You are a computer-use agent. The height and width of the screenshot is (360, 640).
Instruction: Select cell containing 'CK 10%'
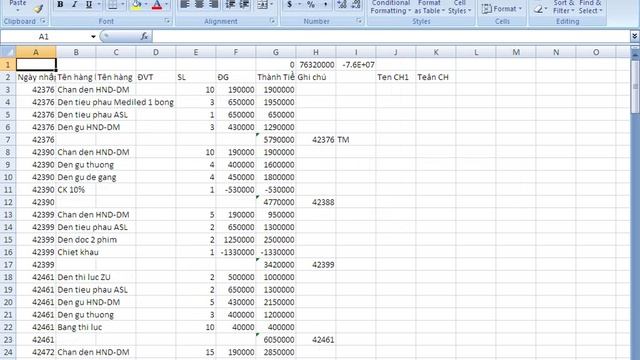point(76,190)
